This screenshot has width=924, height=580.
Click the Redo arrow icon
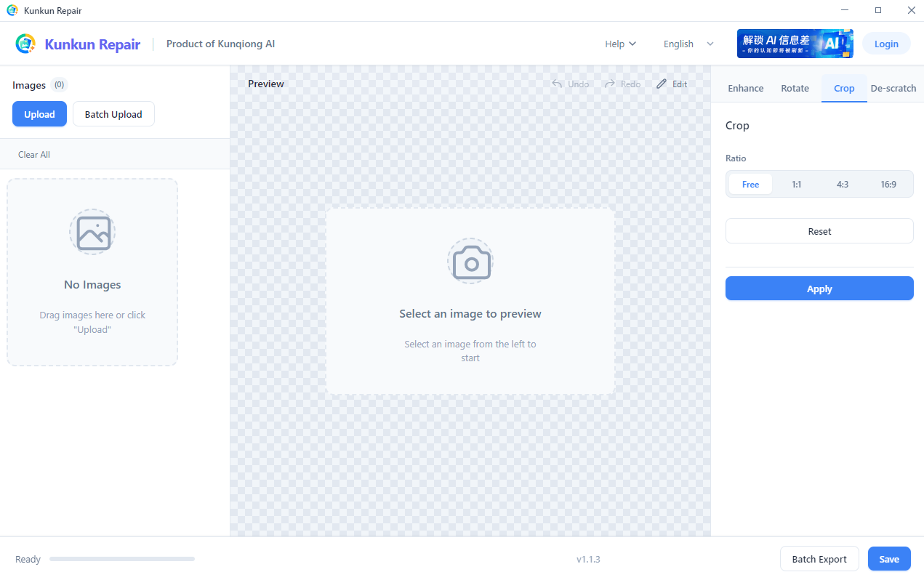610,84
